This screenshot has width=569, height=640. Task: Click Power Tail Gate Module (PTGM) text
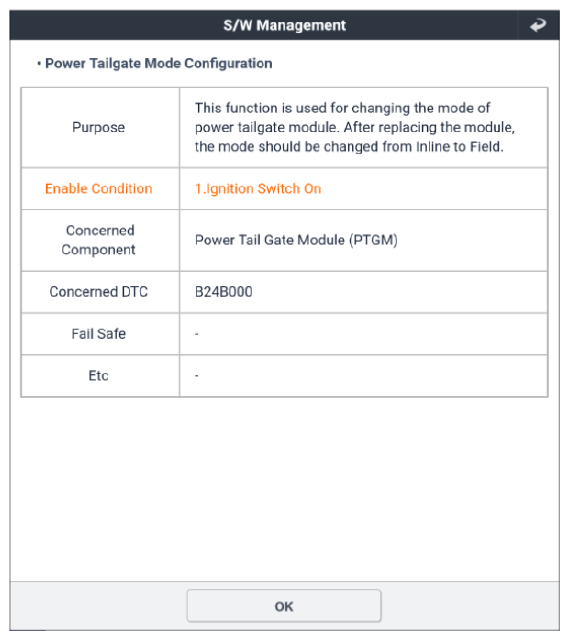click(296, 240)
